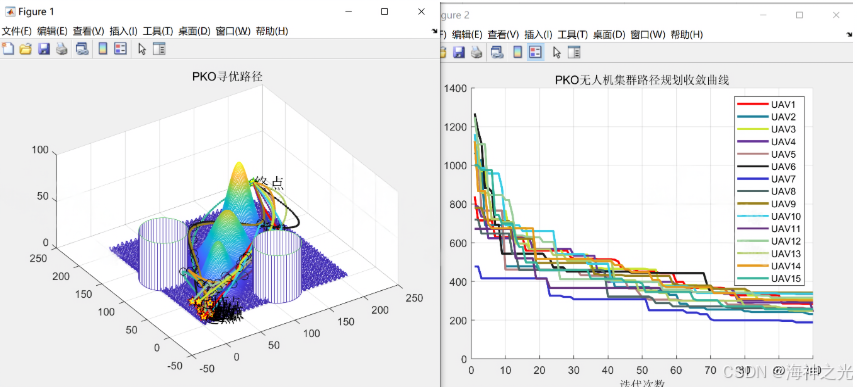Maximize the Figure 1 window

click(384, 11)
